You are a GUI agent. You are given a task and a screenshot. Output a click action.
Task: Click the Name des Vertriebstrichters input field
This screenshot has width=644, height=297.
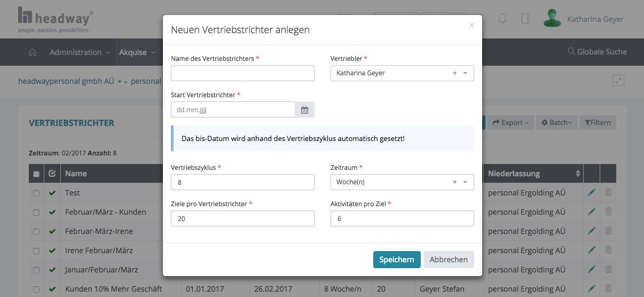(242, 73)
